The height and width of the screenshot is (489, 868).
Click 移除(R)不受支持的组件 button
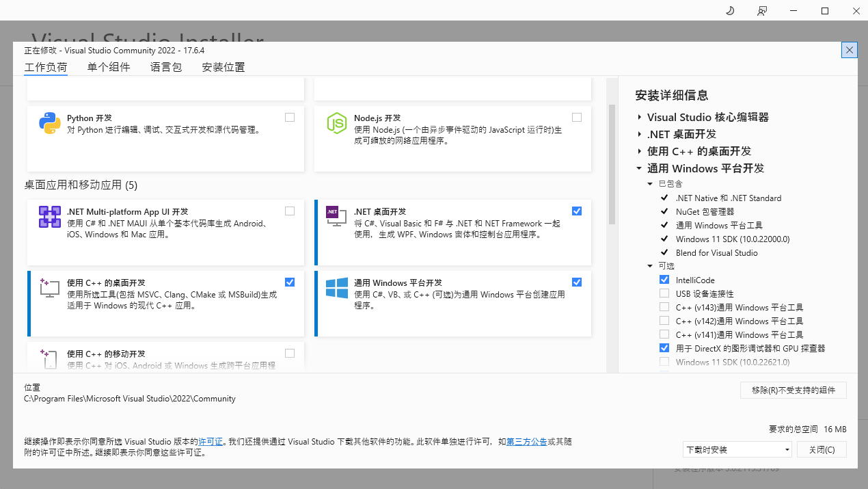tap(794, 390)
